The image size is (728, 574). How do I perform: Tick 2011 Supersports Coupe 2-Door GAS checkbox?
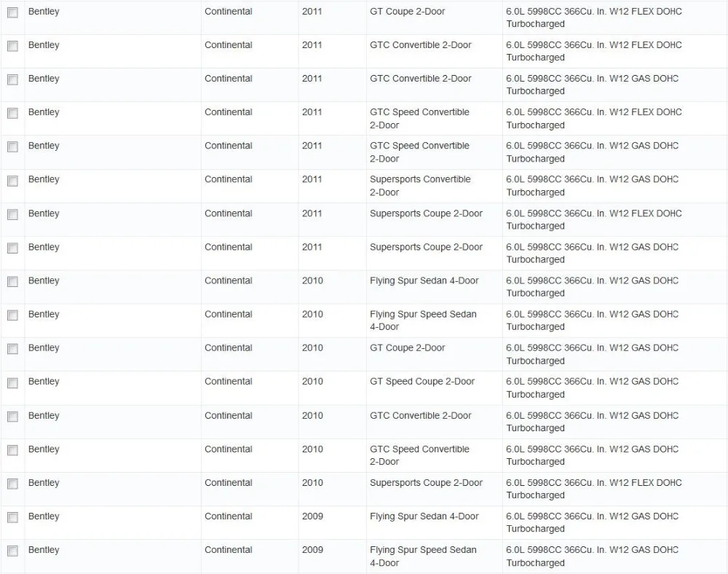12,248
